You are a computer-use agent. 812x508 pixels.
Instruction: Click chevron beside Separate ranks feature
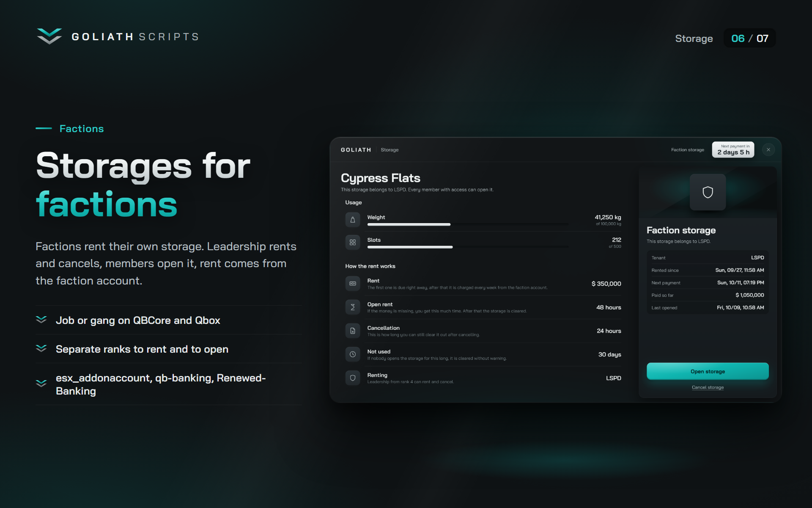coord(41,348)
